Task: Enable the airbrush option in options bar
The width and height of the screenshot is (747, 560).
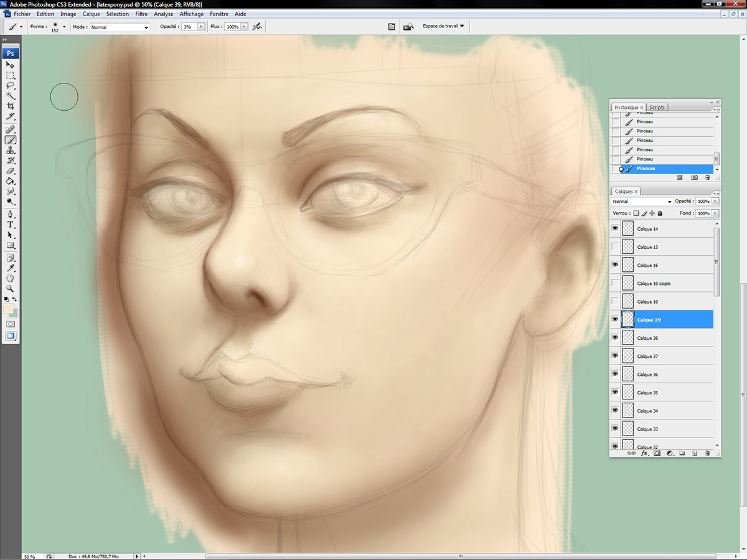Action: point(257,27)
